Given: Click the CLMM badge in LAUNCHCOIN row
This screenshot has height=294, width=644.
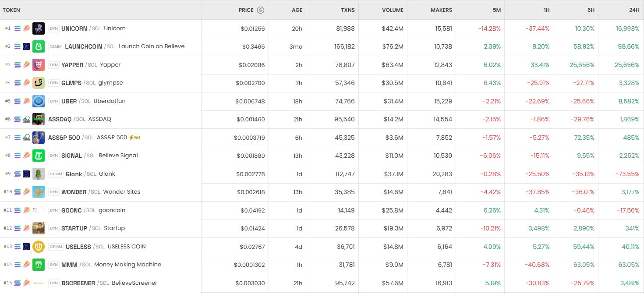Looking at the screenshot, I should click(x=56, y=46).
